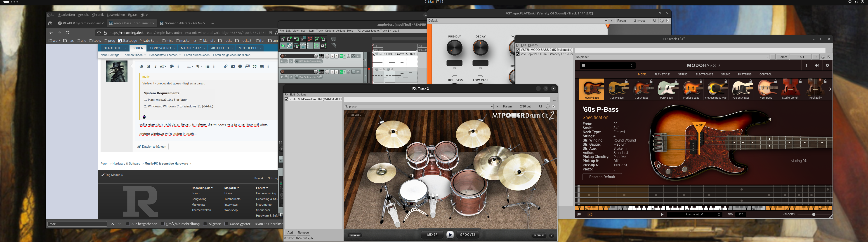This screenshot has height=242, width=868.
Task: Click the piano keyboard icon in MODO BASS
Action: point(580,214)
